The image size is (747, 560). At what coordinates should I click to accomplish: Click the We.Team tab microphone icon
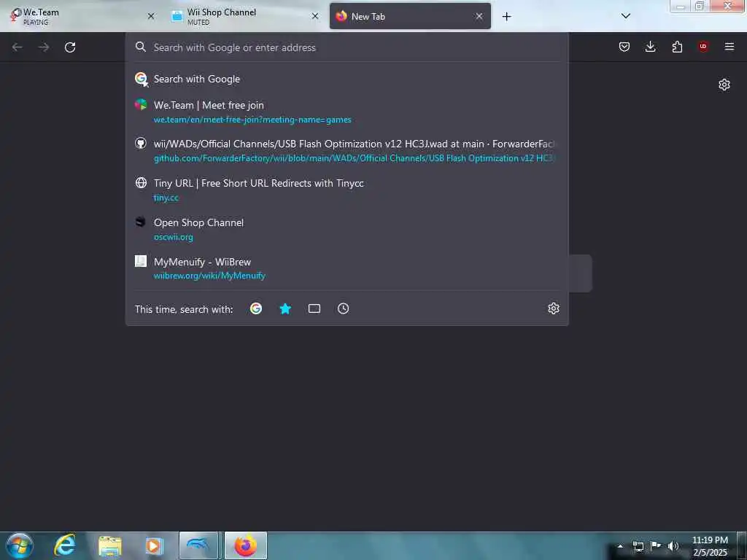point(15,16)
